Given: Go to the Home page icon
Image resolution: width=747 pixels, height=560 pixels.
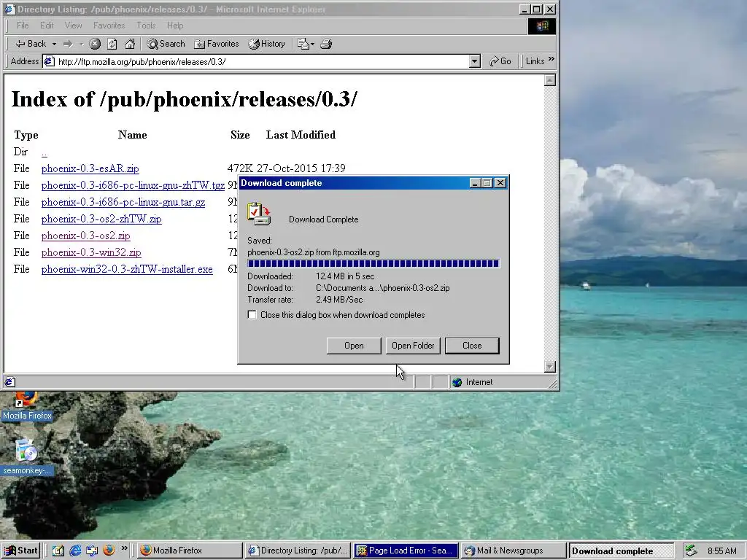Looking at the screenshot, I should pos(130,44).
